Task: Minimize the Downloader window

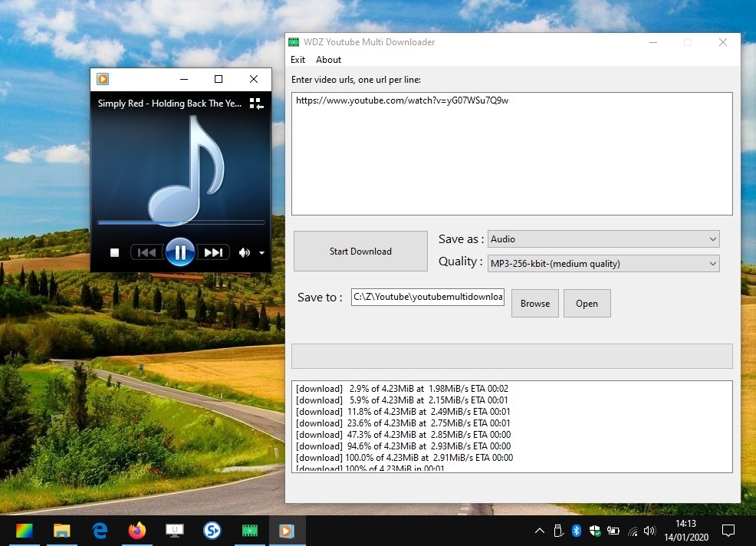Action: [x=653, y=42]
